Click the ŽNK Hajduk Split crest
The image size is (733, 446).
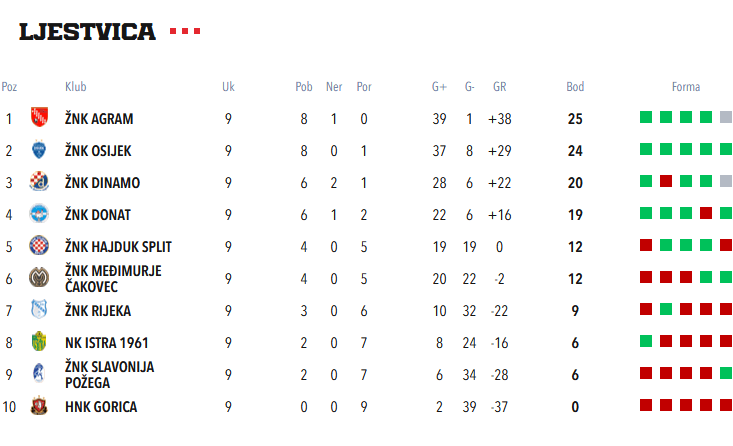(39, 247)
